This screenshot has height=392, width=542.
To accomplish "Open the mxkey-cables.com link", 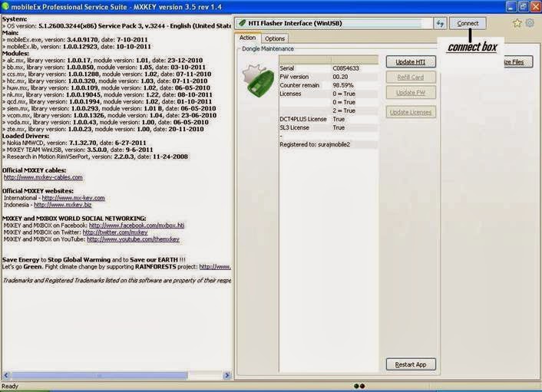I will [43, 177].
